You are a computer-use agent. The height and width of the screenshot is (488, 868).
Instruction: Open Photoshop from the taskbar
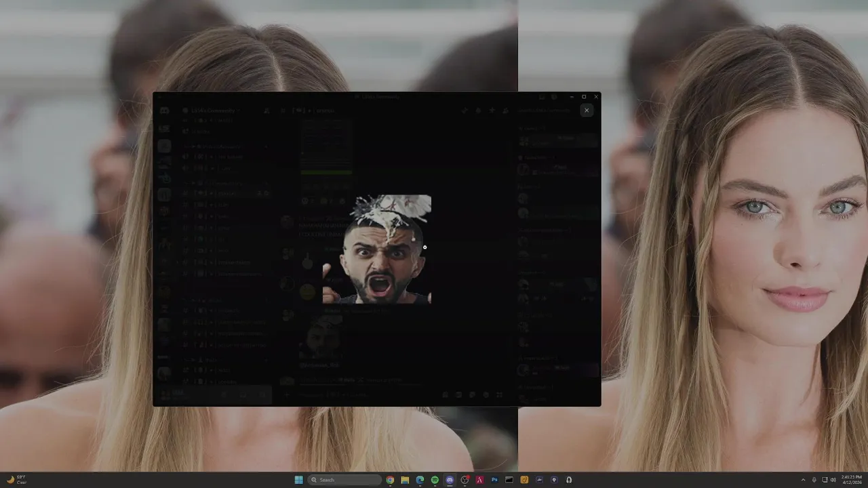click(x=494, y=480)
